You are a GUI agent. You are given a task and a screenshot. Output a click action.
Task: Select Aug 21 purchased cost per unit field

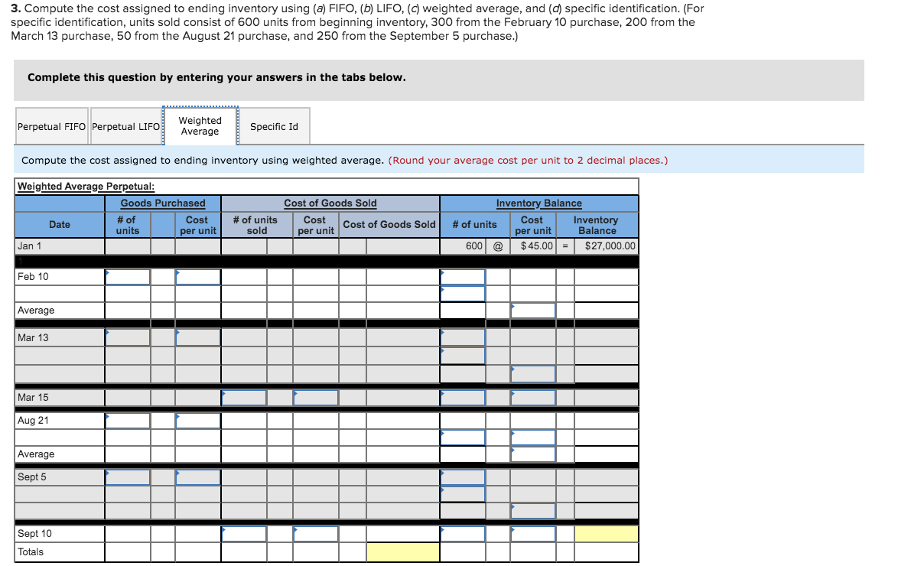click(198, 421)
